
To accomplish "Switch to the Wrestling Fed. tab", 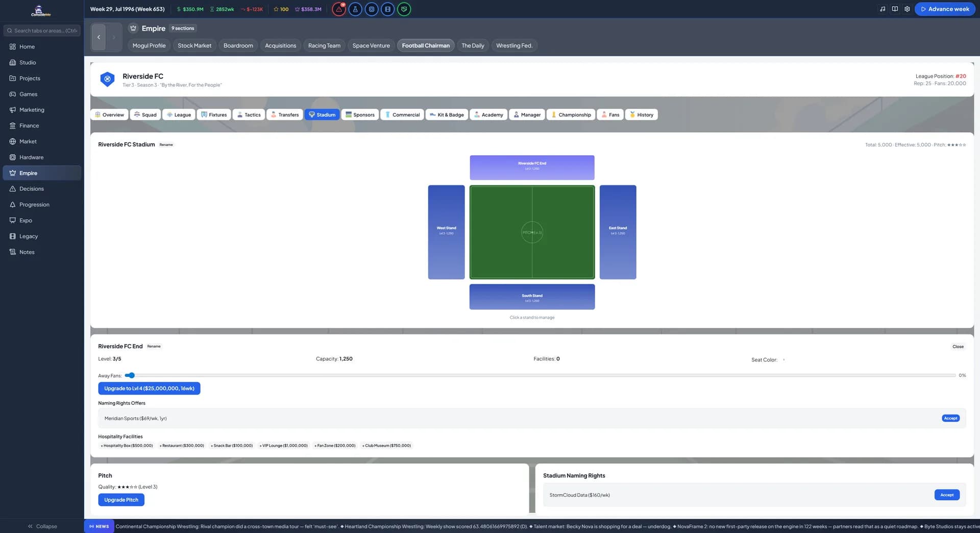I will [514, 45].
